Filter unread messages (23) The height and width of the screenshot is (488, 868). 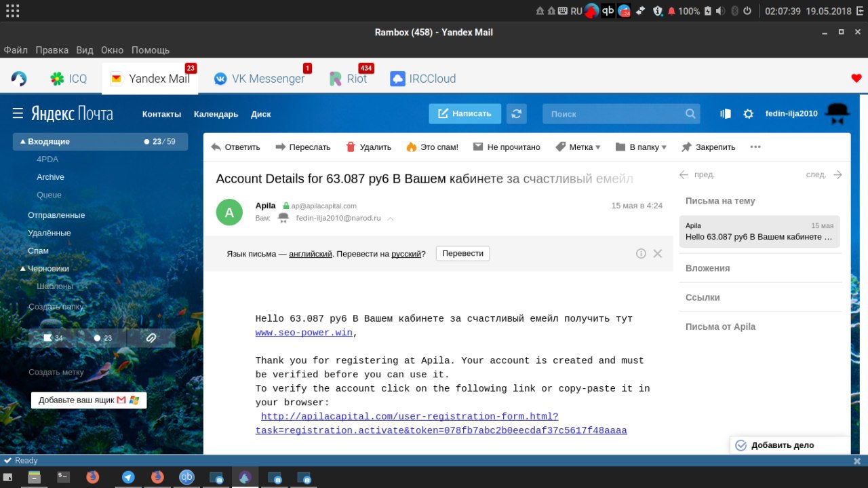102,337
